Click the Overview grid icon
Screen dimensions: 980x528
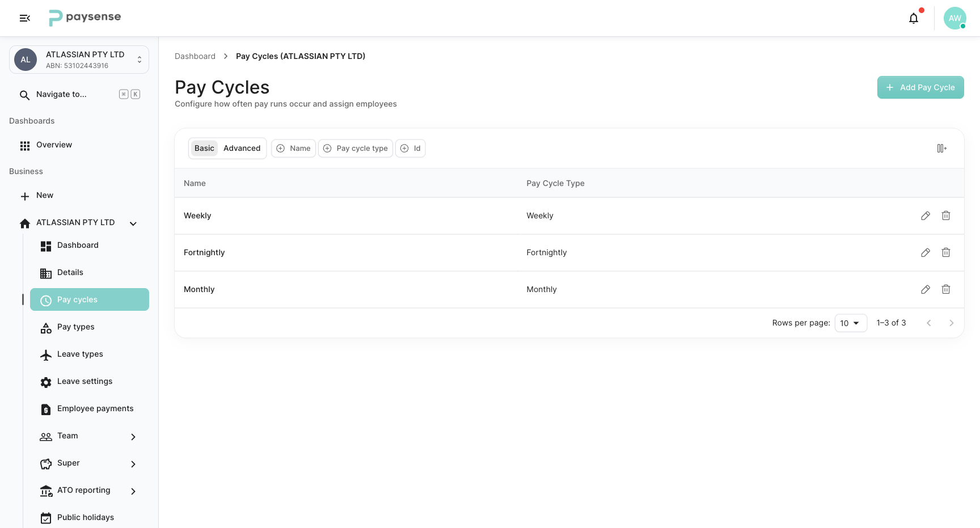[25, 146]
